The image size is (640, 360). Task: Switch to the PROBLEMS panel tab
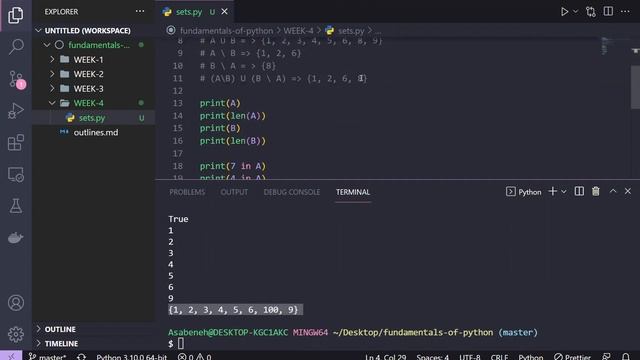coord(187,192)
